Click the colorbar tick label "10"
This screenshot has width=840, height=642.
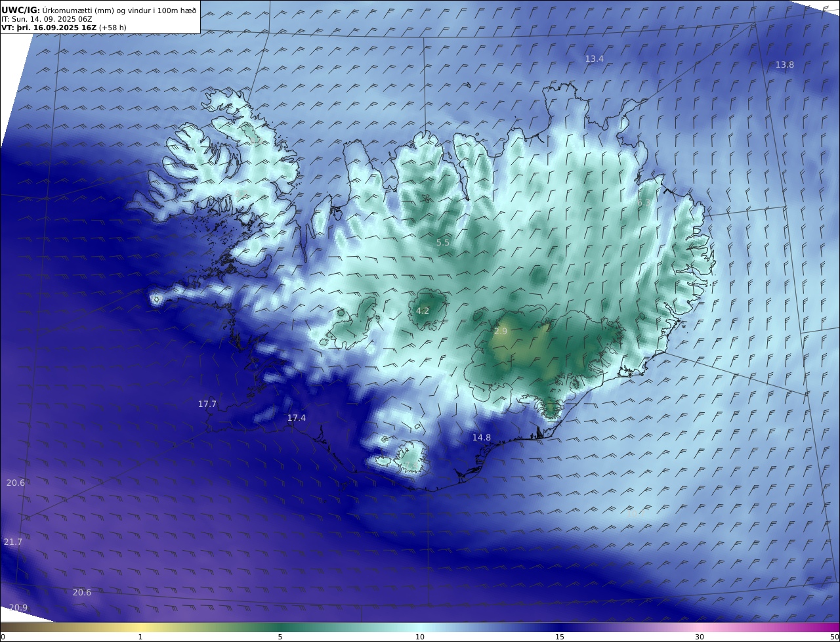(420, 637)
